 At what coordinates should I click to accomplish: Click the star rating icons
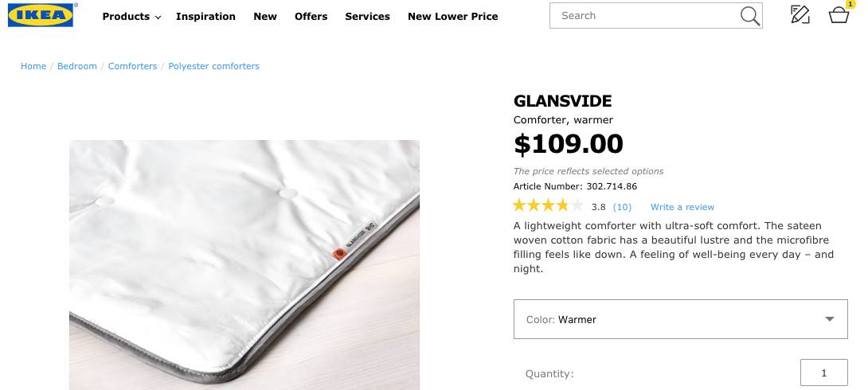pos(548,206)
